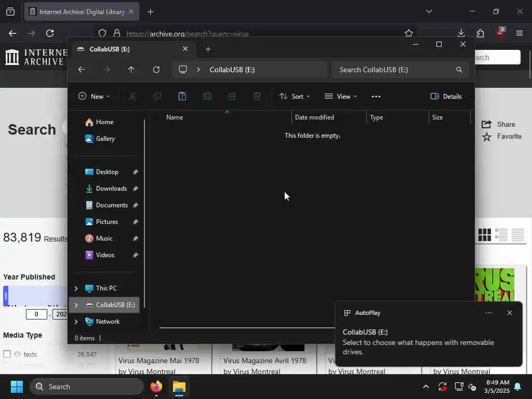Screen dimensions: 532x399
Task: Click CollabUSB (E:) in the address bar
Action: 232,70
